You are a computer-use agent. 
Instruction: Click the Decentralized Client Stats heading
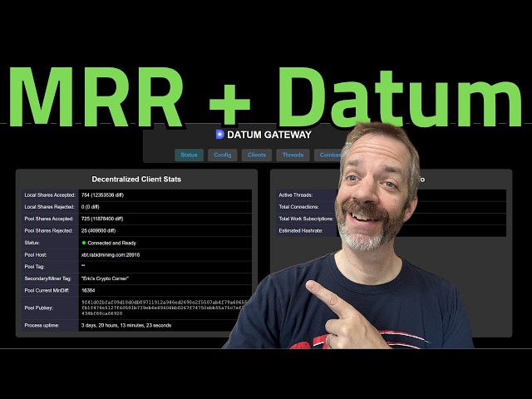coord(136,180)
